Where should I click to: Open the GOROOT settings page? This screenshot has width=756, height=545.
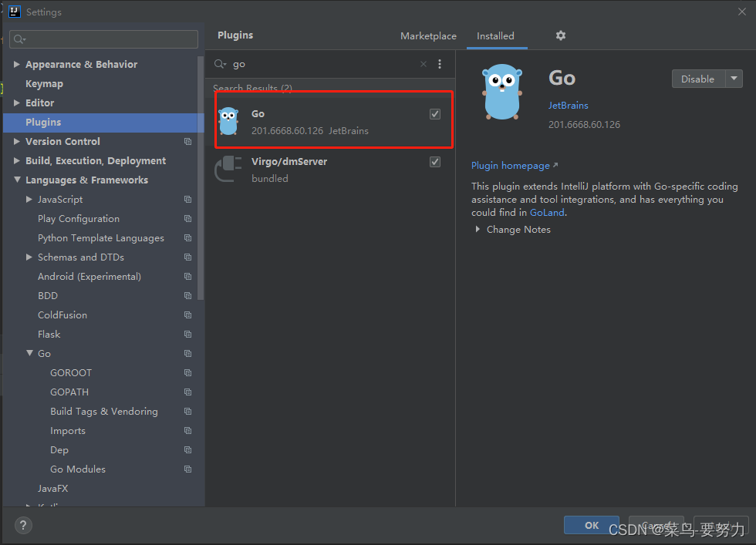(x=71, y=372)
